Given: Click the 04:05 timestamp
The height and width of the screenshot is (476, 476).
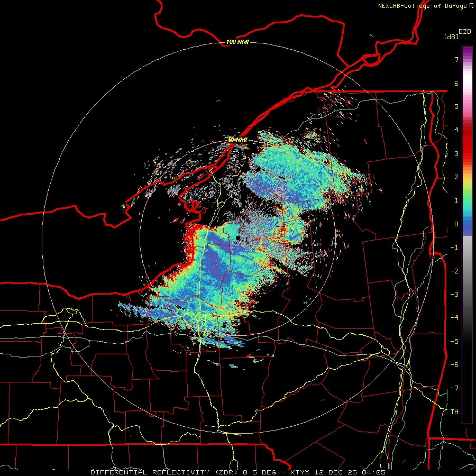Looking at the screenshot, I should (x=375, y=472).
